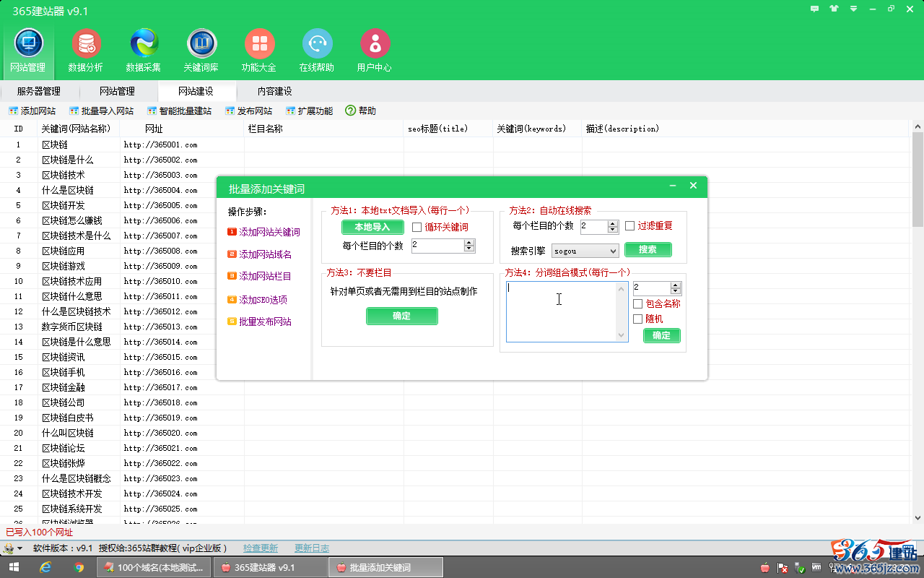Sort by 关键词(网站名称) column header

click(x=79, y=129)
